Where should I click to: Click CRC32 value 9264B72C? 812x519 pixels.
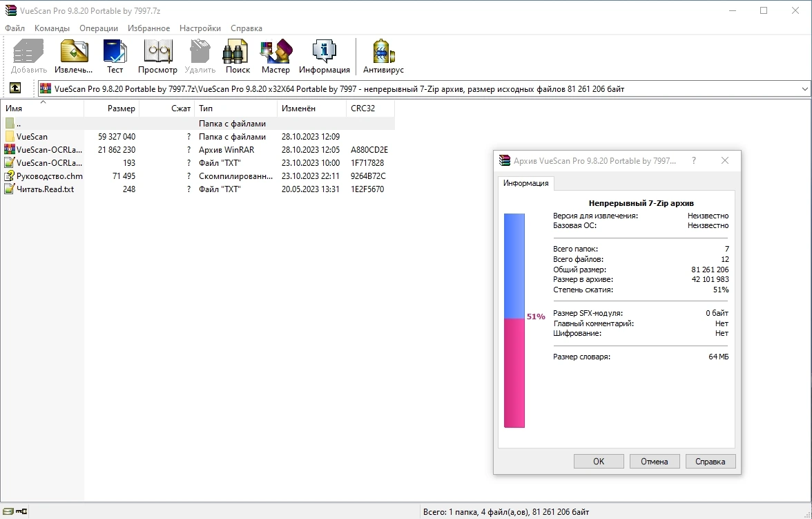click(x=368, y=176)
